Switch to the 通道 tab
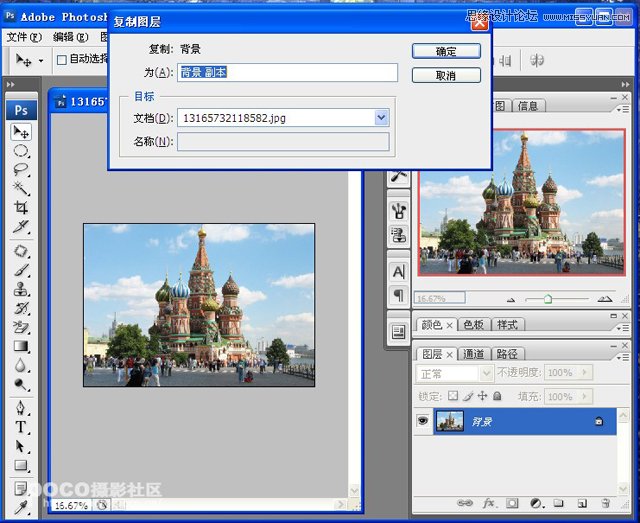Screen dimensions: 640x523 click(473, 354)
